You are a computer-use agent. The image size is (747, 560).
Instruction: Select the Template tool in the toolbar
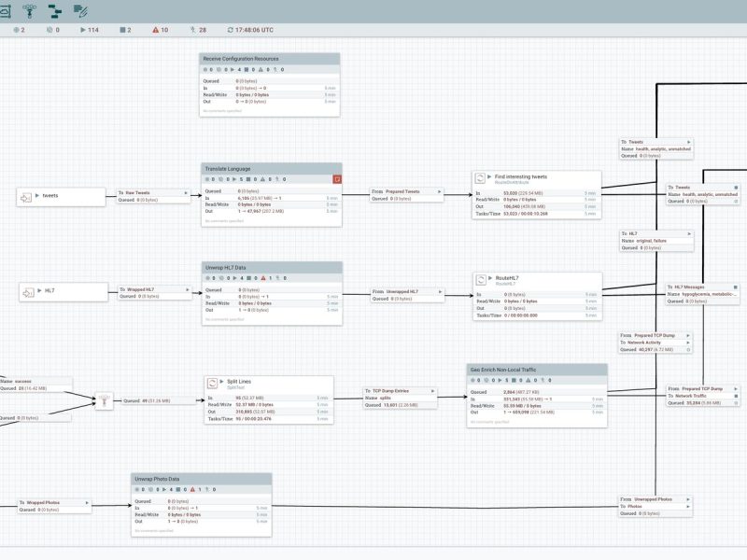click(55, 10)
